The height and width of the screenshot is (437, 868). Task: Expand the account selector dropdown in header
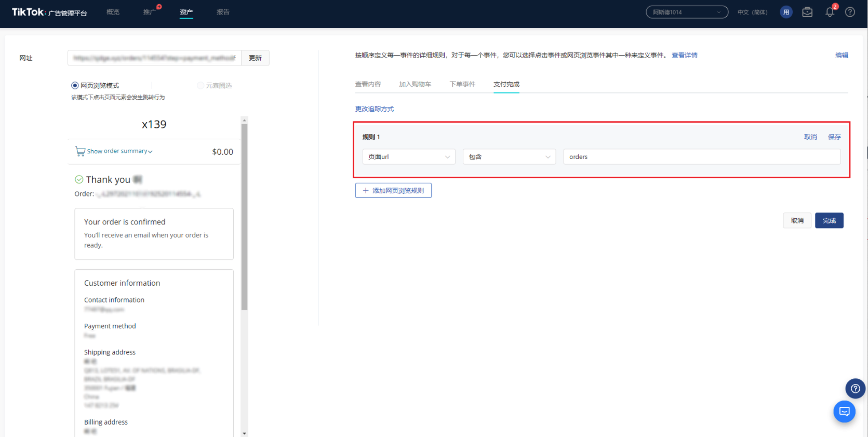(687, 12)
